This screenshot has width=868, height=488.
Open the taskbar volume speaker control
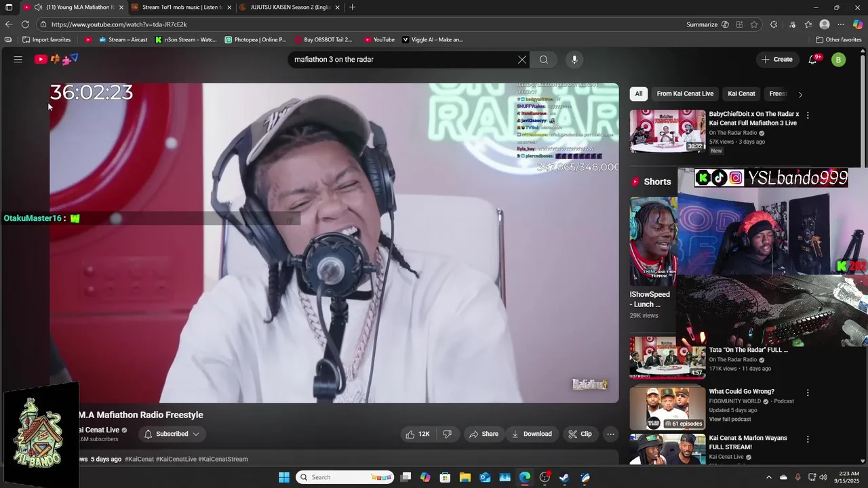tap(823, 477)
